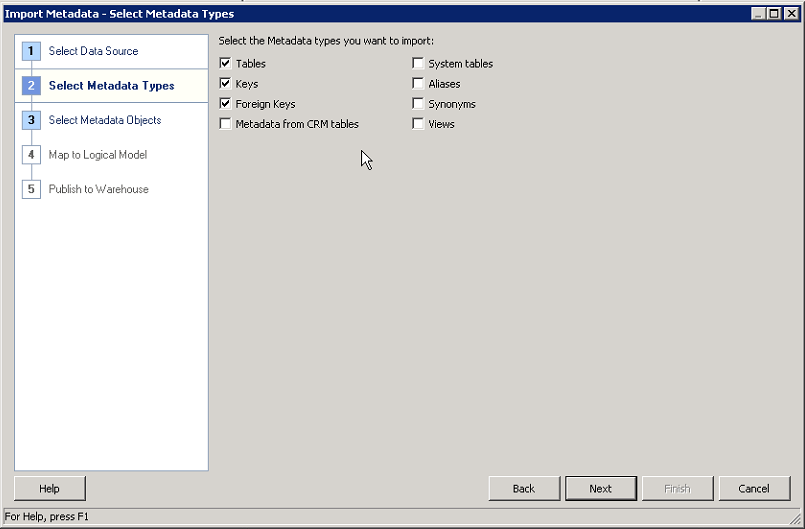Check the System tables option
The width and height of the screenshot is (805, 529).
[418, 64]
